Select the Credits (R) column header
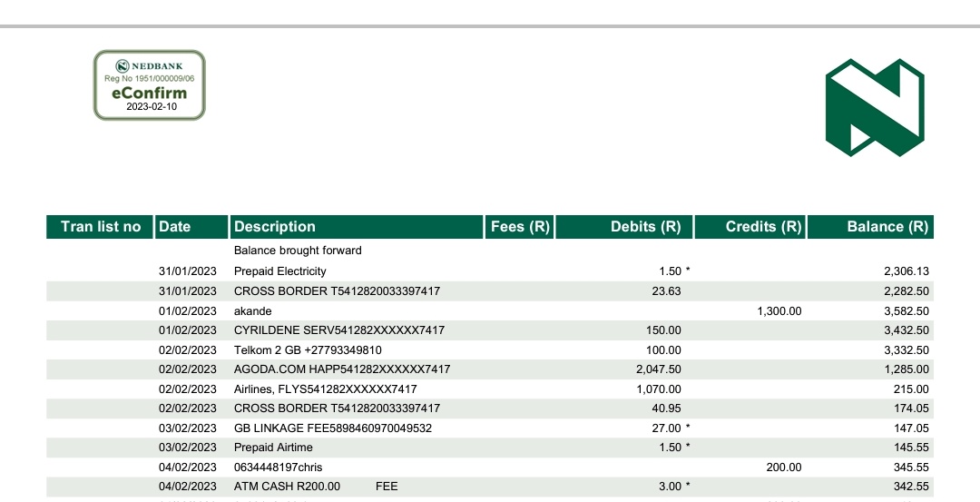The width and height of the screenshot is (980, 502). pos(750,227)
